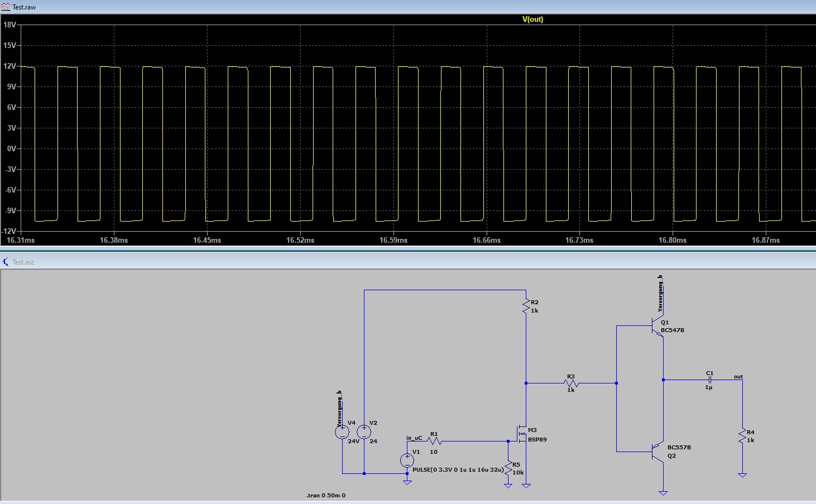Select the R3 resistor symbol
This screenshot has height=504, width=816.
pos(571,383)
